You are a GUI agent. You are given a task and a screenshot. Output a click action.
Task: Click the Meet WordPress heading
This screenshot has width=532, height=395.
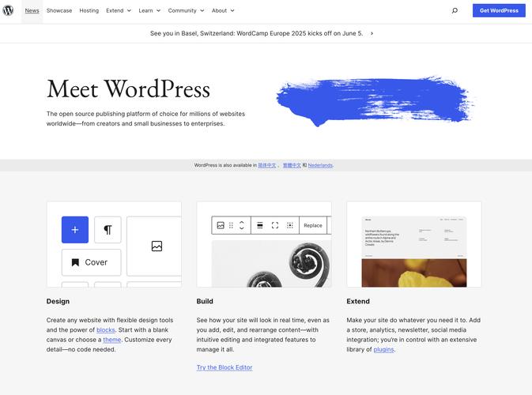[x=128, y=89]
